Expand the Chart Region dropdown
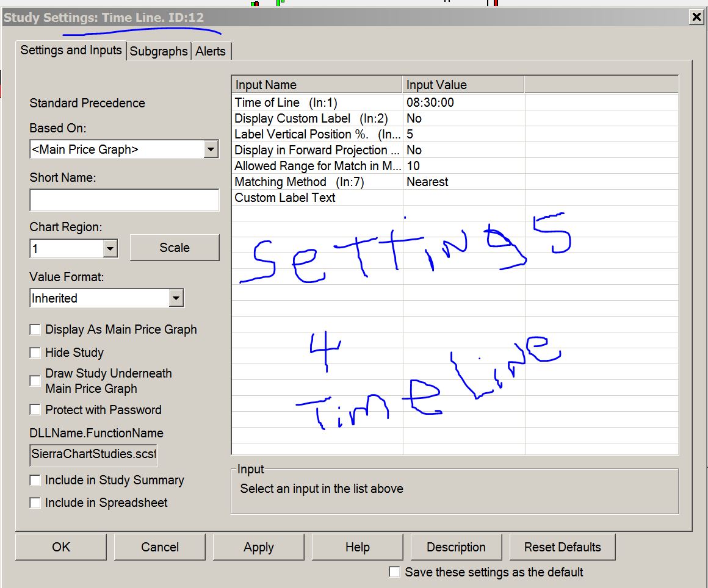The width and height of the screenshot is (708, 588). click(110, 249)
